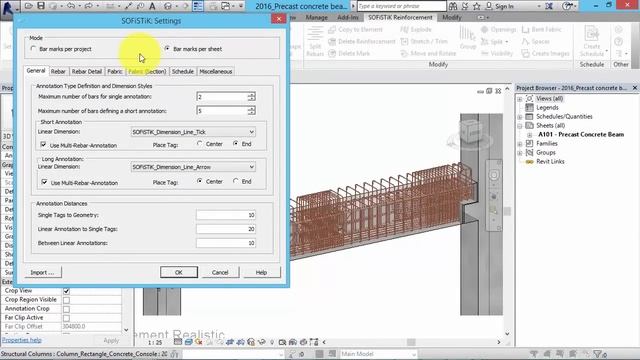Click the Bent Fabric ribbon tool
640x360 pixels.
[x=542, y=29]
